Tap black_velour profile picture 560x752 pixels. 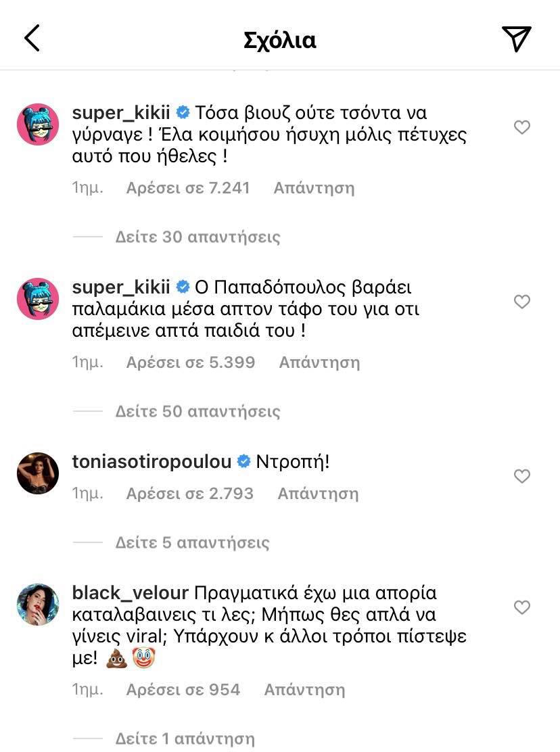(38, 605)
